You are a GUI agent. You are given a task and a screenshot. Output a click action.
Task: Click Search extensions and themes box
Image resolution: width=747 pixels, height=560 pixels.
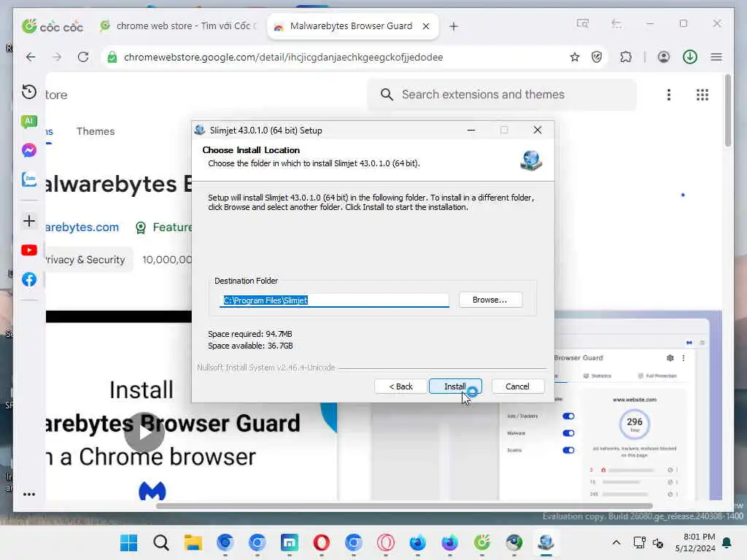(x=502, y=94)
